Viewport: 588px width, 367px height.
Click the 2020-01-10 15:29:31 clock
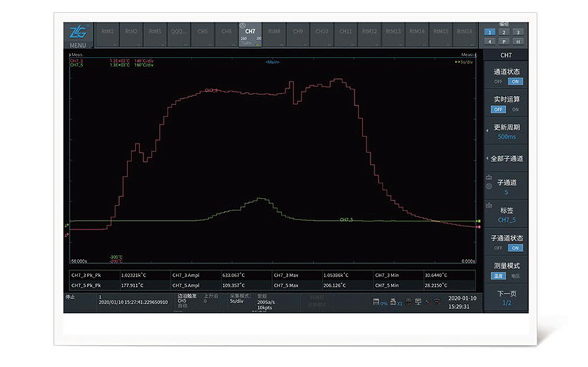click(462, 303)
